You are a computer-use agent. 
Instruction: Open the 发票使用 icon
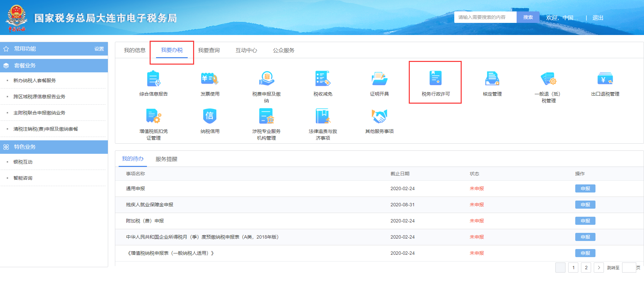[210, 78]
